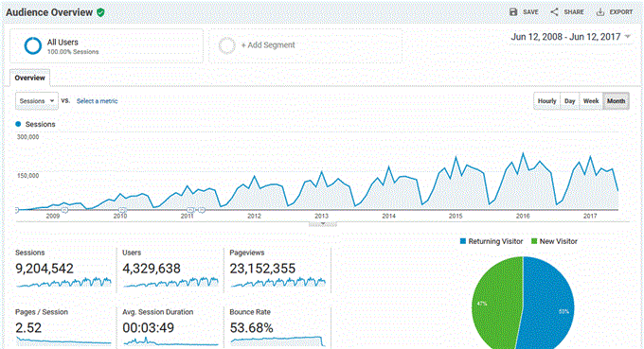Switch graph granularity to Day

(569, 101)
